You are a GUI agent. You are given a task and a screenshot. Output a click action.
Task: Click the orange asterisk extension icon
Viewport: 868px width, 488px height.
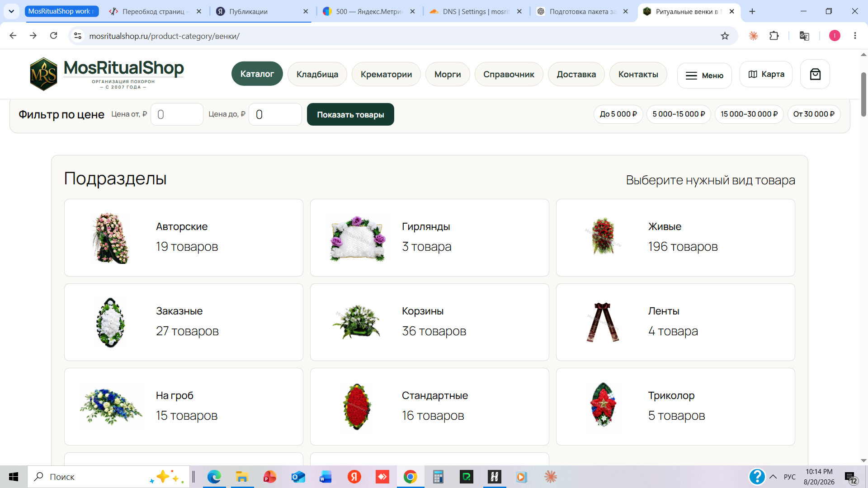tap(753, 36)
